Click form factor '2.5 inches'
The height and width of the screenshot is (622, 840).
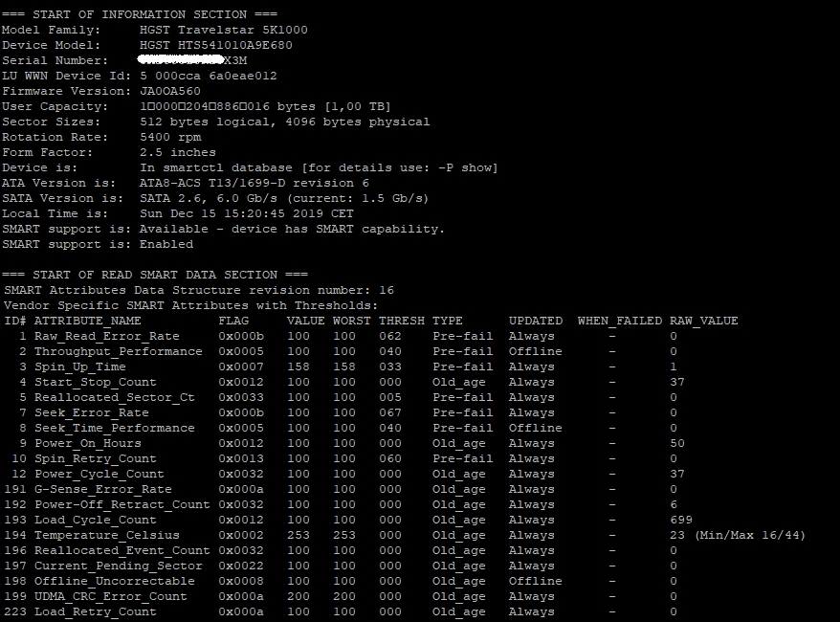click(x=178, y=153)
